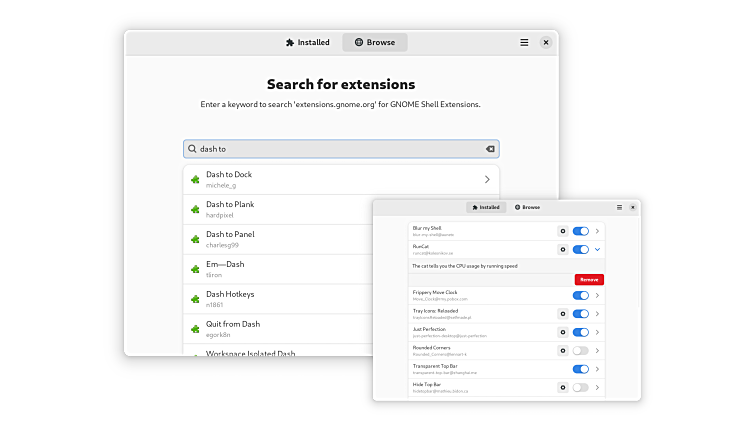752x423 pixels.
Task: Select the 'Dash to Panel' result title
Action: pyautogui.click(x=230, y=235)
